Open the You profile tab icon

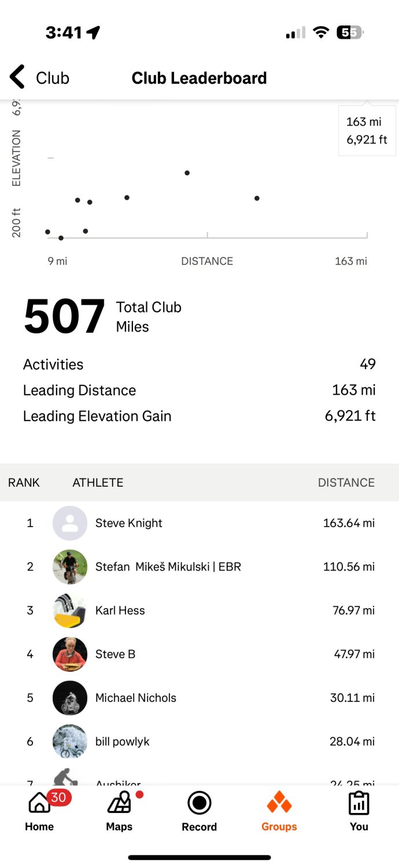[x=359, y=803]
